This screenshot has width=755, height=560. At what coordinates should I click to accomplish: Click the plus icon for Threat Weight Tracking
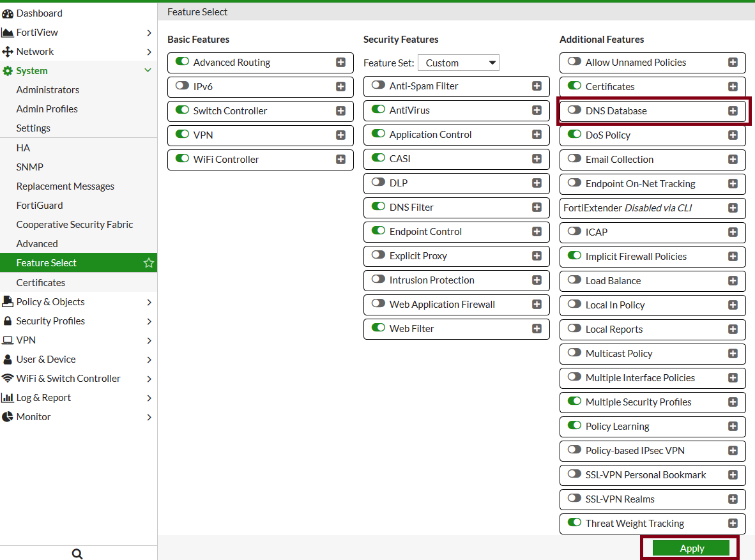(x=733, y=524)
